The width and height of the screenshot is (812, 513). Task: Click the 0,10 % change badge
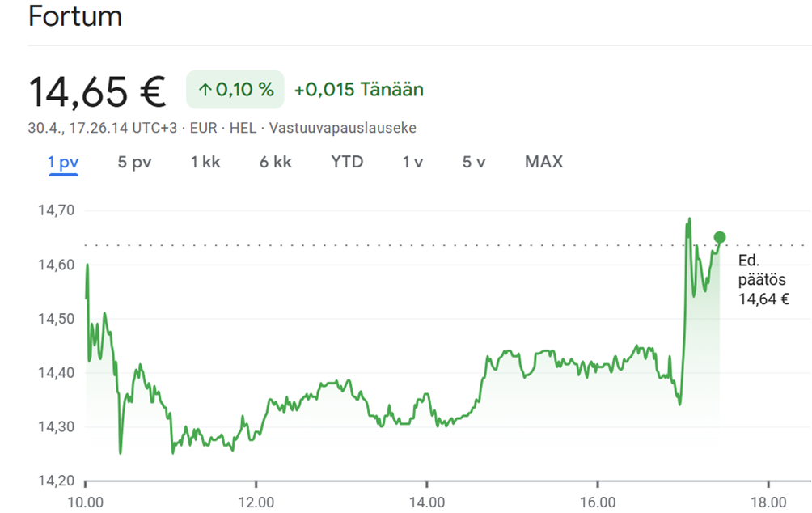coord(235,90)
